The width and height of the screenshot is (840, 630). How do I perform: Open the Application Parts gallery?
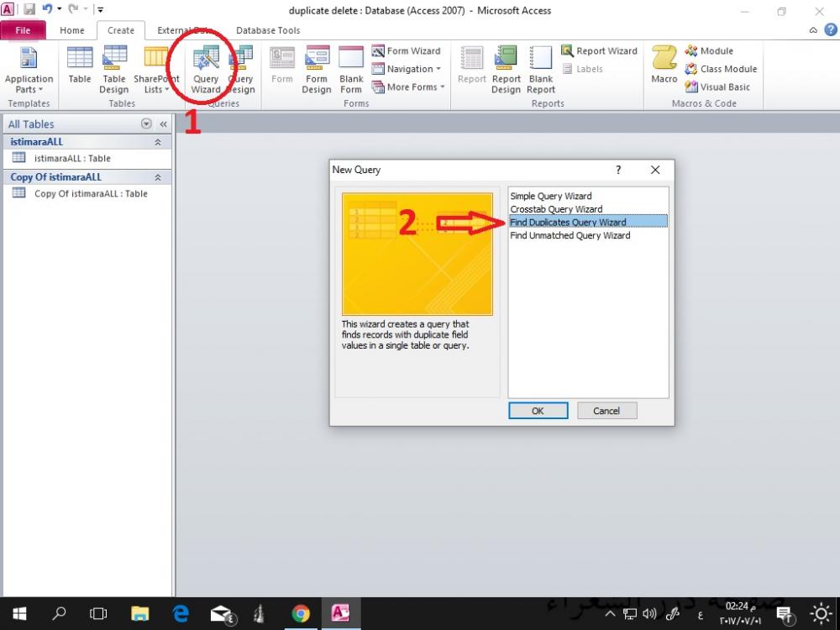tap(29, 71)
